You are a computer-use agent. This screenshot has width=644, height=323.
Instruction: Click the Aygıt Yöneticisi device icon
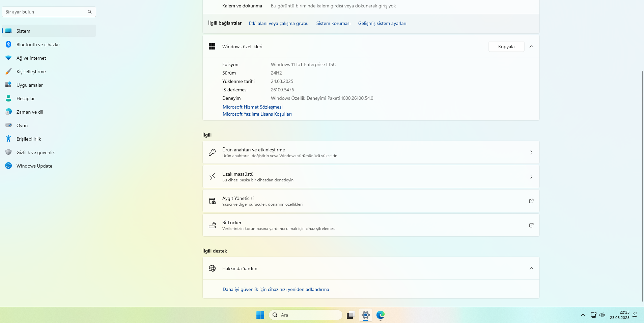212,201
